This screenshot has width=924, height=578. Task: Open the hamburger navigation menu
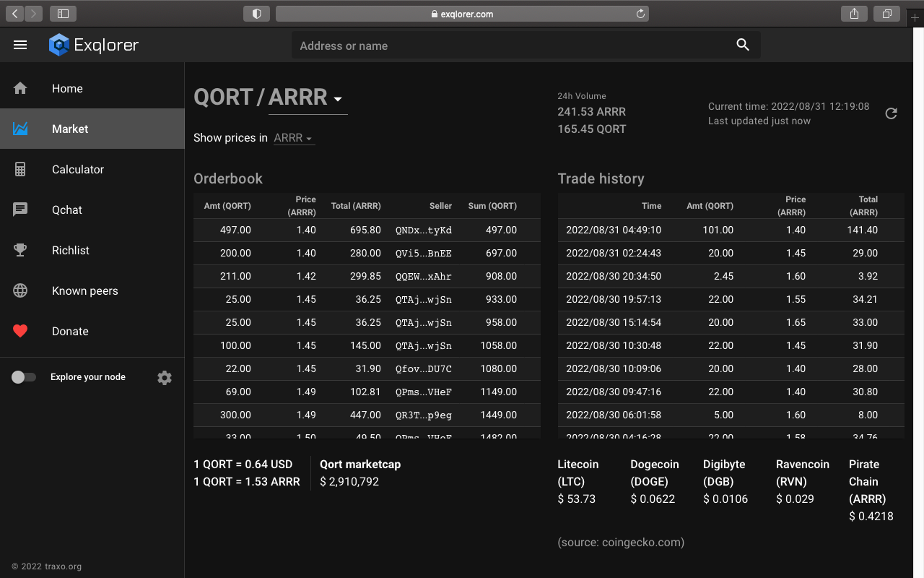(x=20, y=45)
